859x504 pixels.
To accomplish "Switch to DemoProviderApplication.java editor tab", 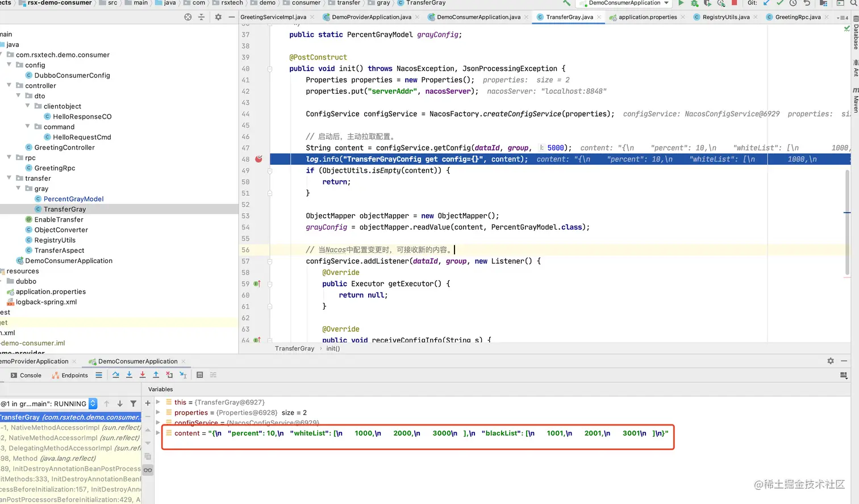I will tap(372, 17).
